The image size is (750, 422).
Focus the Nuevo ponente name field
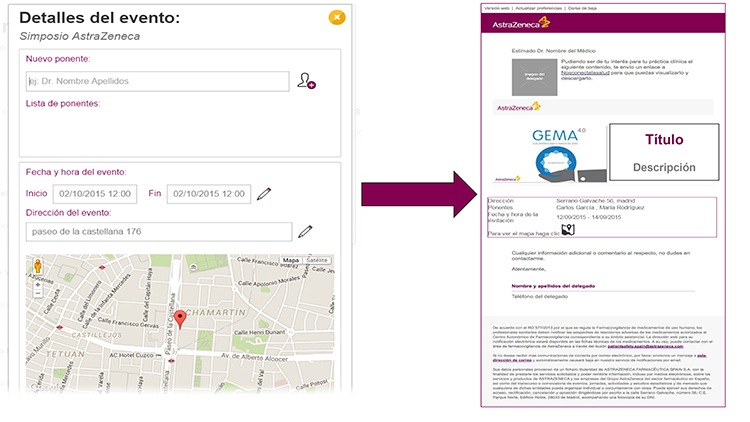157,81
